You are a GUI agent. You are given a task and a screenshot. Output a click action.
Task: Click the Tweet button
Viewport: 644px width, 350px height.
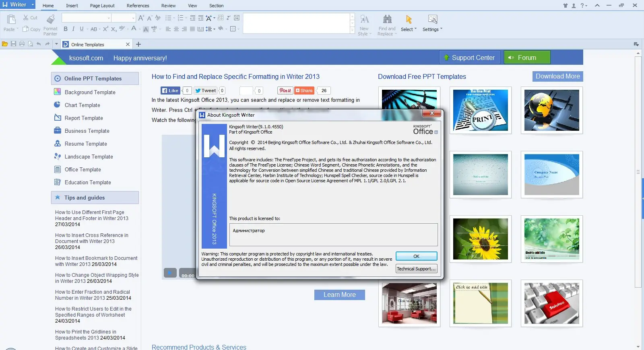[206, 91]
